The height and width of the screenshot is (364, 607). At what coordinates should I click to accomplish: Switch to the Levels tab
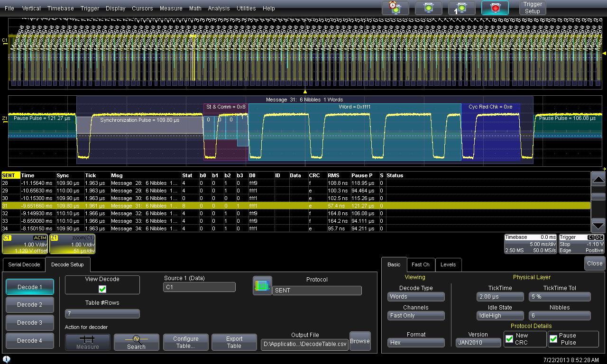448,264
